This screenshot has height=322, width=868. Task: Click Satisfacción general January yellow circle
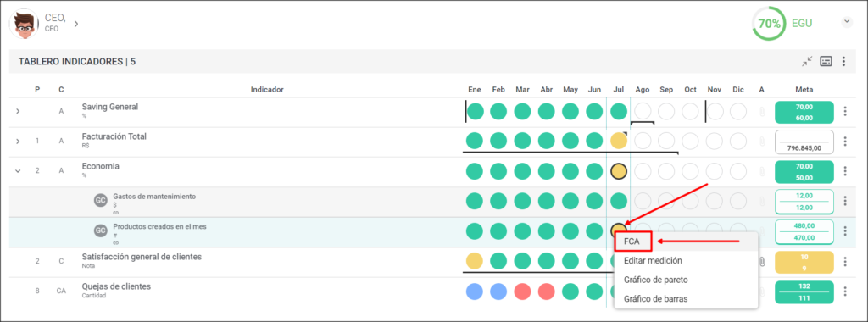(x=475, y=261)
